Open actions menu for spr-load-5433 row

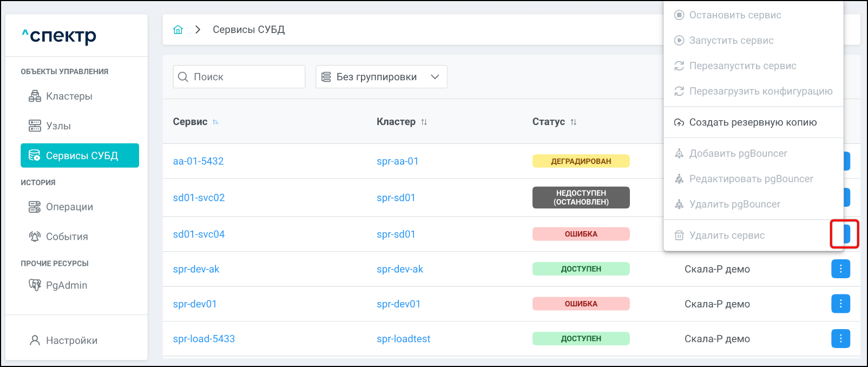[840, 339]
